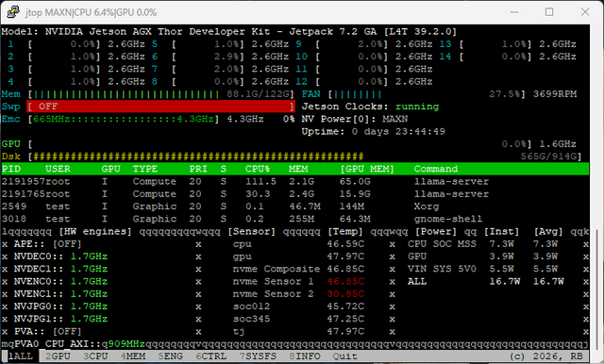Click NV Power[0]: MAXN text
604x364 pixels.
point(355,119)
